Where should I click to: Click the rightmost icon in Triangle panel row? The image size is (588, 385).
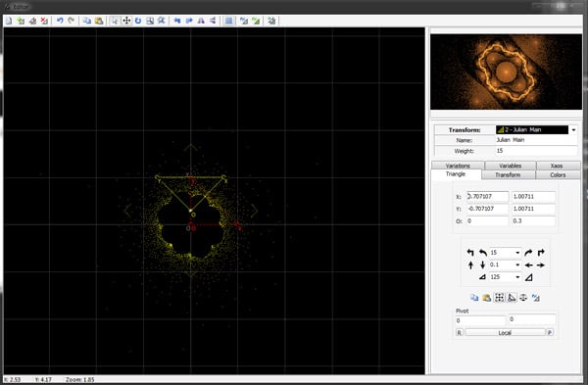click(535, 298)
